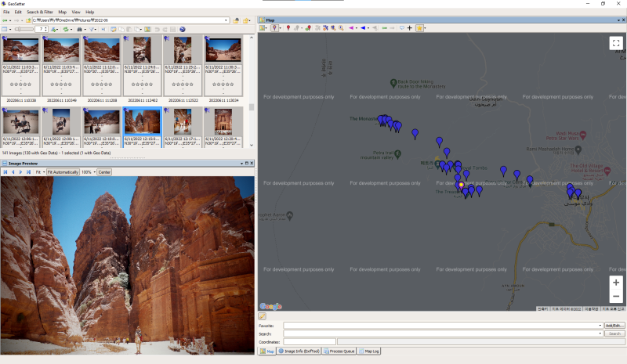Open the Favorite dropdown list

[600, 325]
